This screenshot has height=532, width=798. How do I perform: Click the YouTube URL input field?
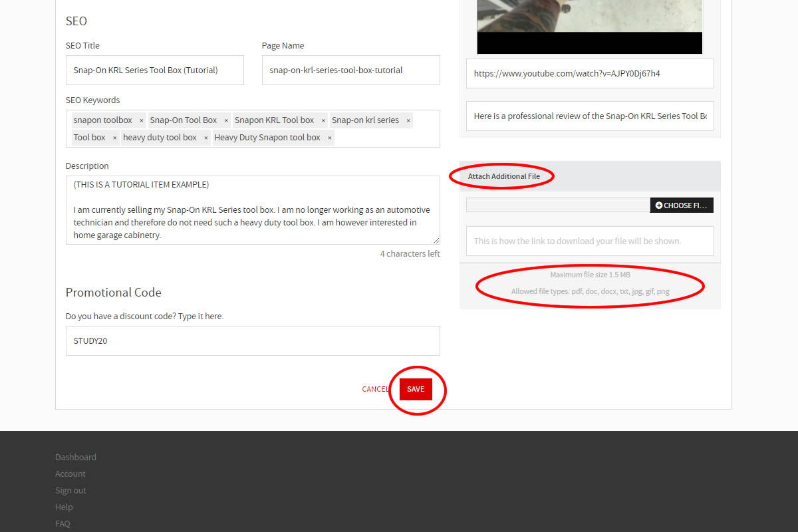tap(590, 73)
